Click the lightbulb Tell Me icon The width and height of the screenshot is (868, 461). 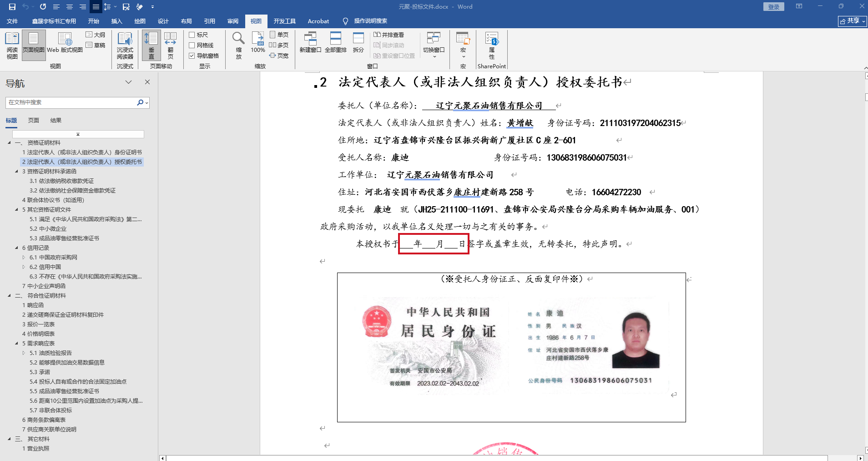click(346, 21)
